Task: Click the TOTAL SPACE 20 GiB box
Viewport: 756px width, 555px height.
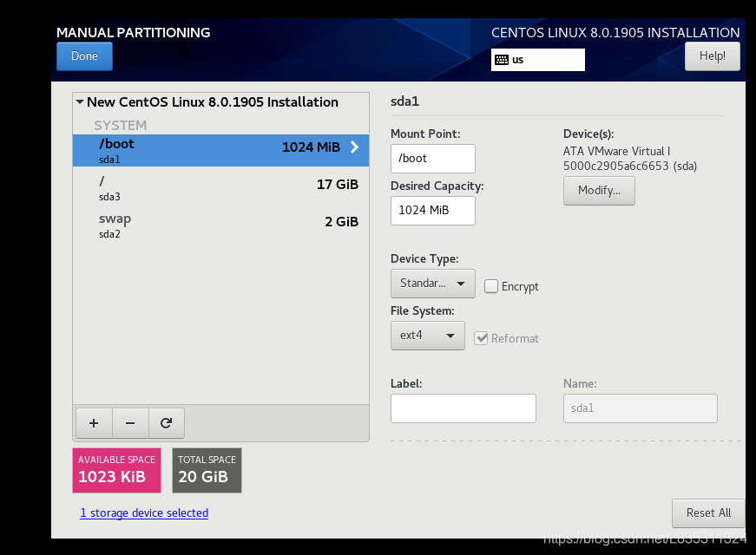Action: 207,470
